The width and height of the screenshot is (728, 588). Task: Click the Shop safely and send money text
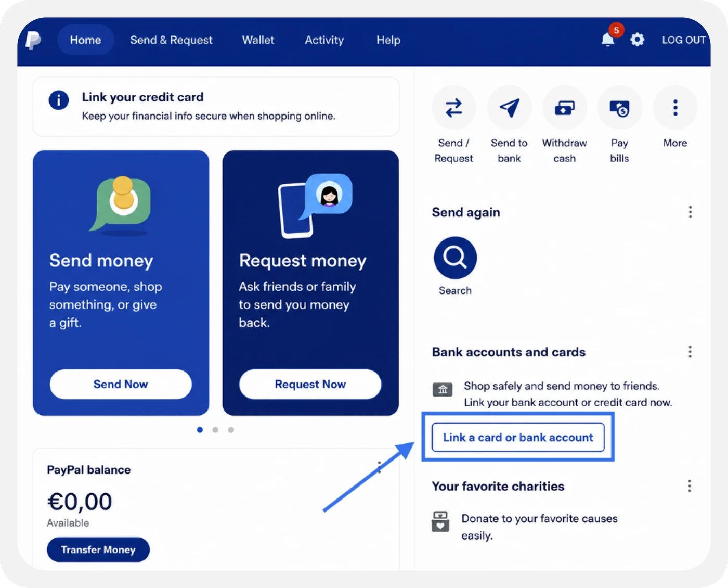click(568, 394)
